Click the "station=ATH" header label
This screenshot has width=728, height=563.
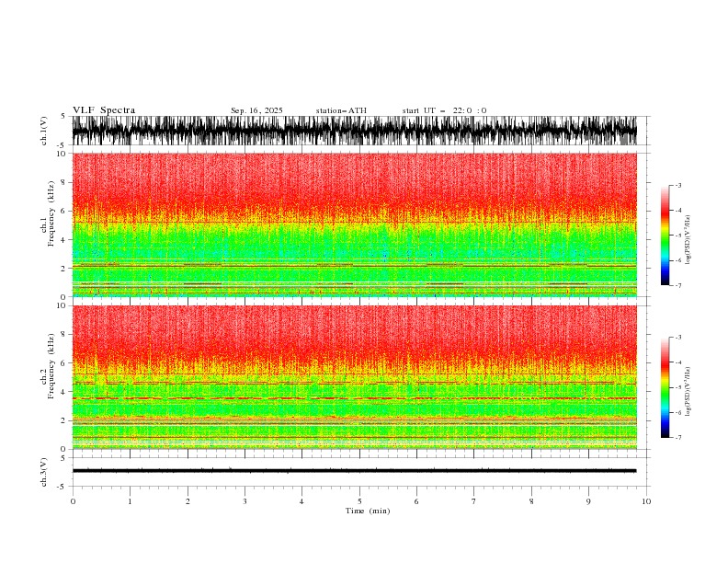click(341, 110)
